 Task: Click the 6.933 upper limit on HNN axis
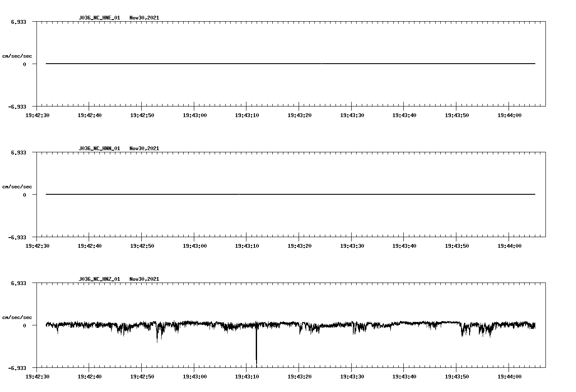coord(19,153)
